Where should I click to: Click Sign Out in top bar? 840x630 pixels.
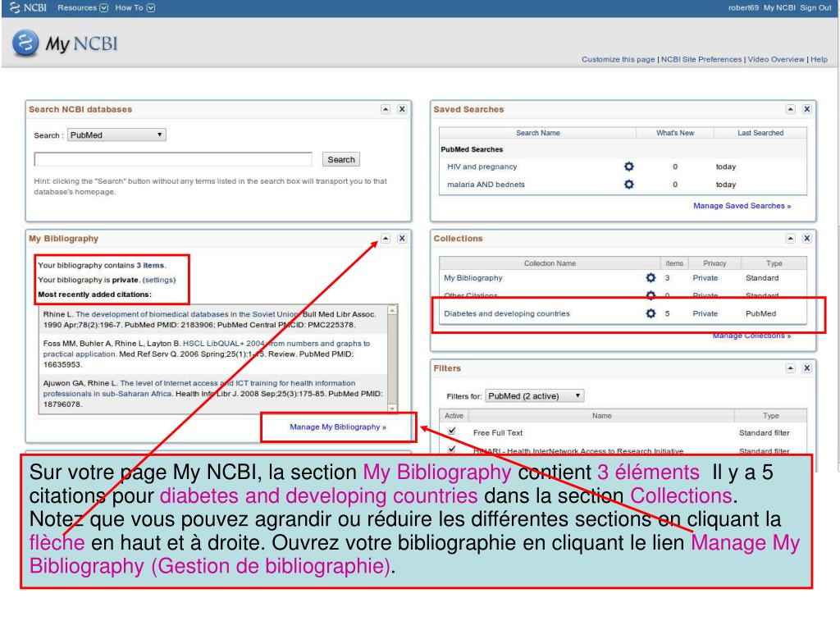point(815,7)
